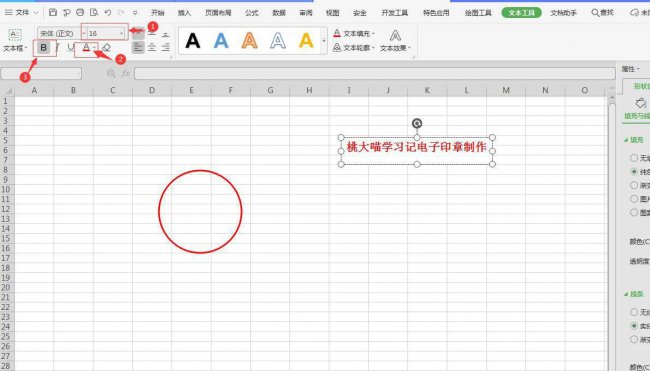Select bottom vertical alignment icon
The image size is (650, 371).
click(165, 34)
